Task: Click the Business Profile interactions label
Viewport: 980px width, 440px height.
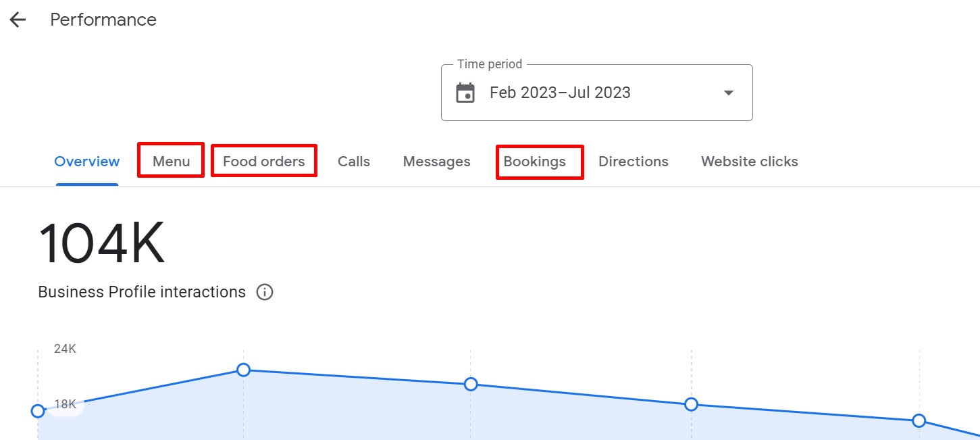Action: [142, 292]
